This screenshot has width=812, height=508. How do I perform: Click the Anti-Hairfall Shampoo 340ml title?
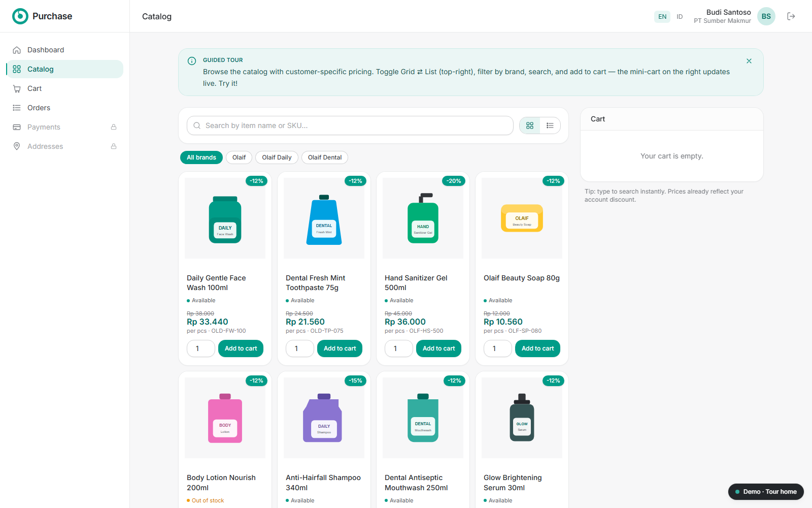click(323, 483)
